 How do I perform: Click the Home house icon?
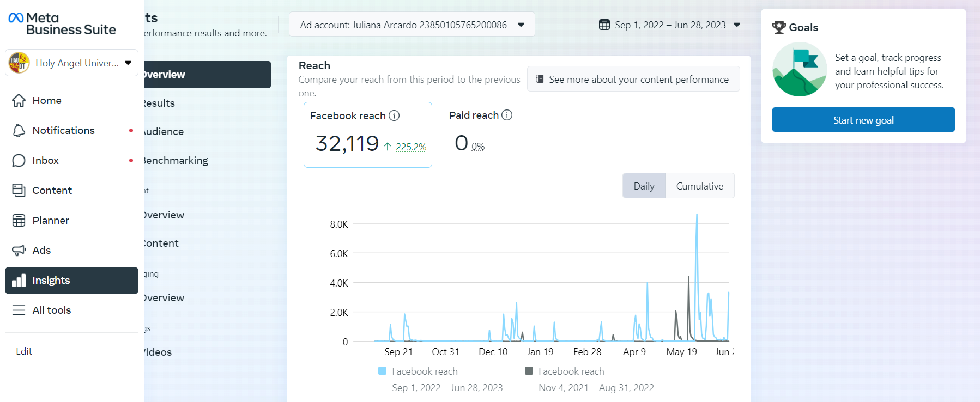tap(19, 101)
